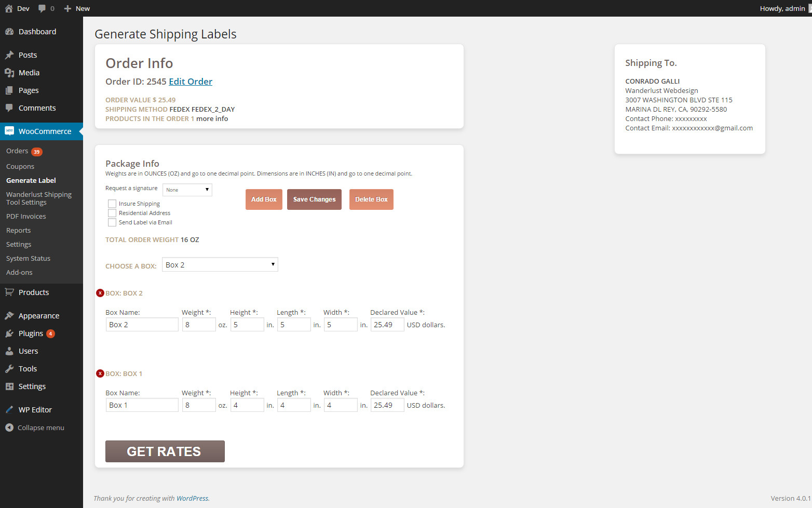Follow the Edit Order link
812x508 pixels.
pyautogui.click(x=191, y=82)
